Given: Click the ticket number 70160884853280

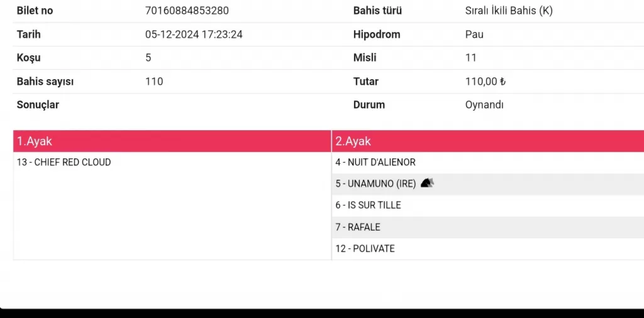Looking at the screenshot, I should 187,11.
